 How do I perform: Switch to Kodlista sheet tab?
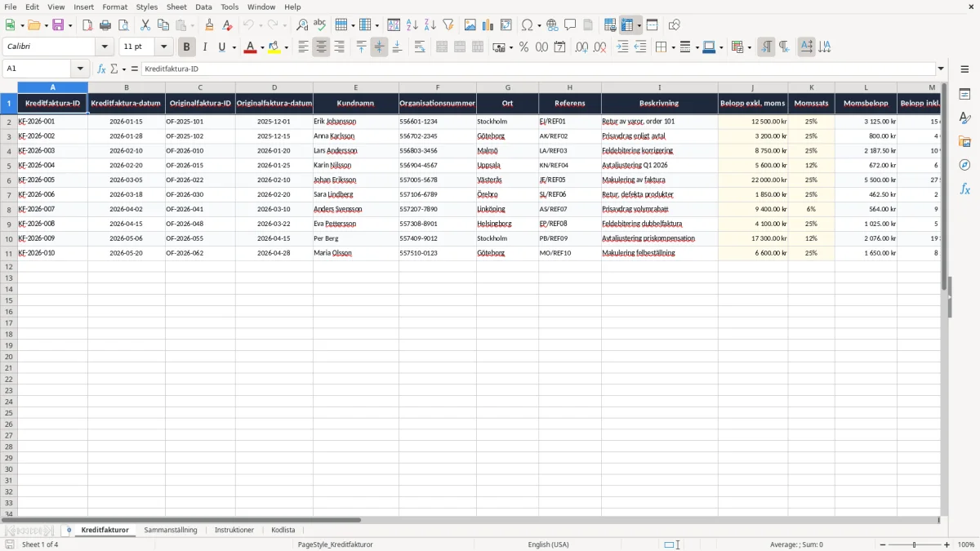click(283, 530)
